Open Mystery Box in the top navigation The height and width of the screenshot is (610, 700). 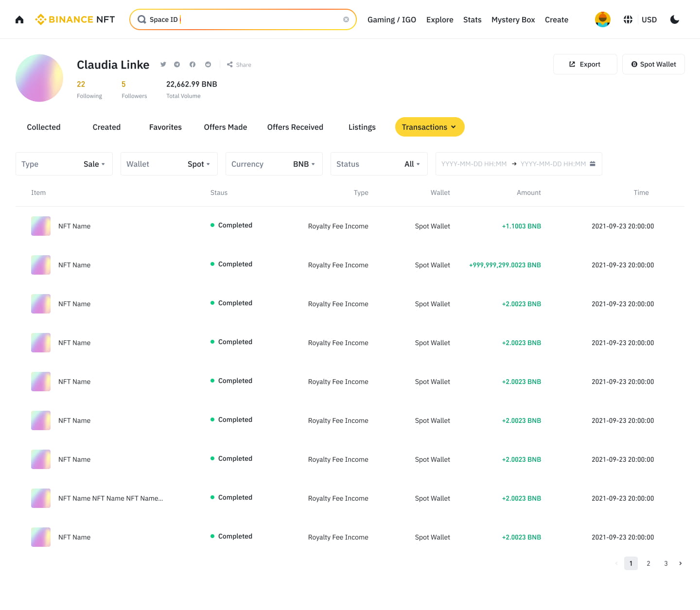tap(513, 20)
